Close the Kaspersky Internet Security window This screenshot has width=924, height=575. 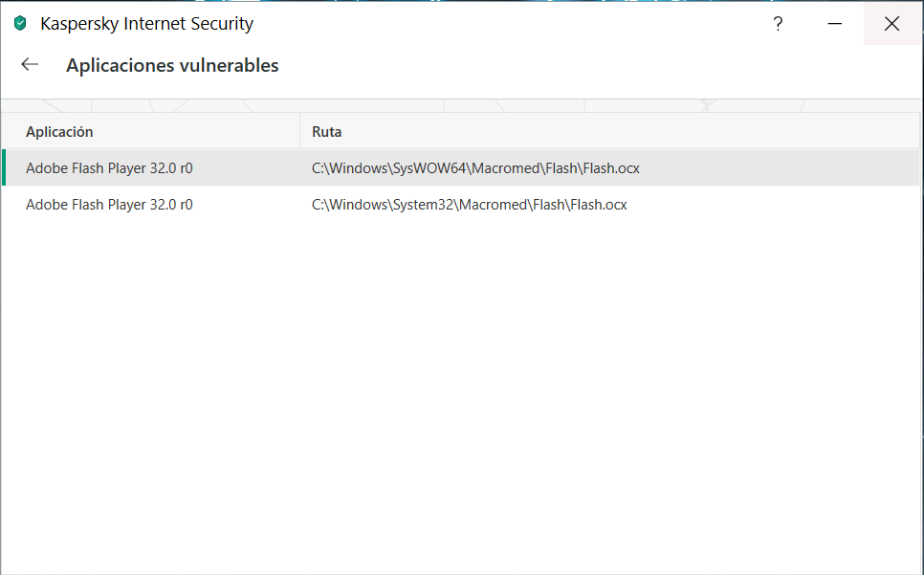[891, 24]
